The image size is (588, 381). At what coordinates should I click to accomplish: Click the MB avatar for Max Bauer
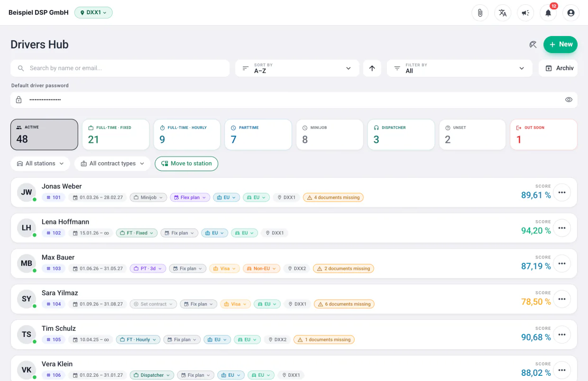tap(27, 263)
